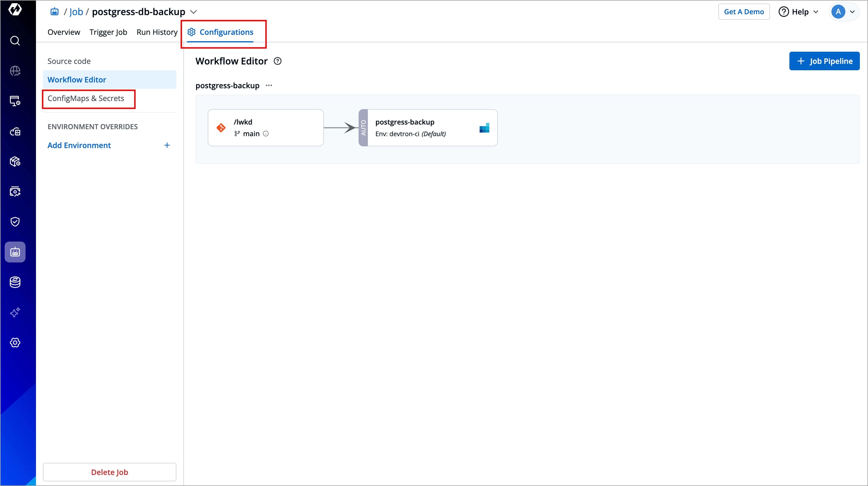Open postgress-backup workflow three-dot menu

pos(269,85)
